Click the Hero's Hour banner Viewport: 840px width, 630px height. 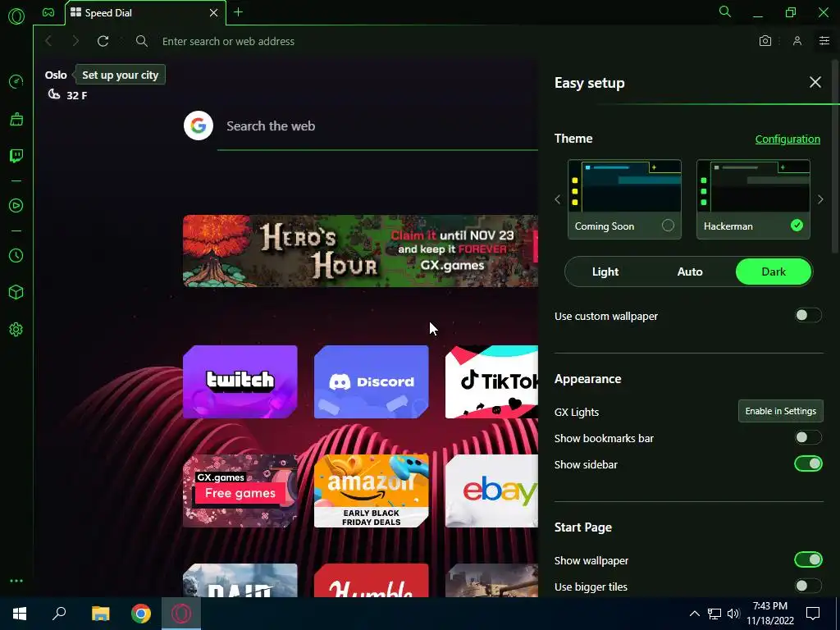tap(361, 251)
